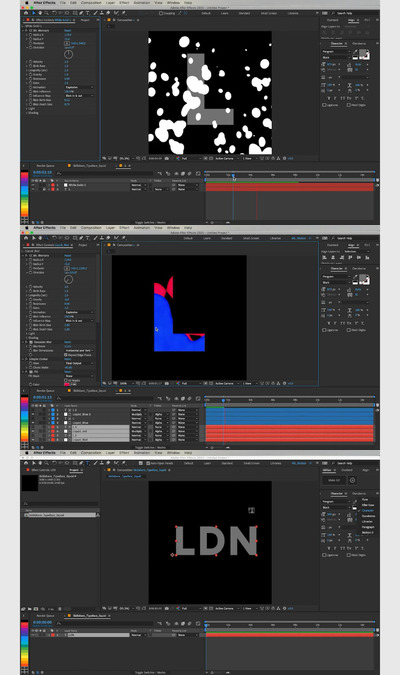Viewport: 400px width, 675px height.
Task: Toggle Repeat Edge Pixels checkbox
Action: tap(66, 355)
